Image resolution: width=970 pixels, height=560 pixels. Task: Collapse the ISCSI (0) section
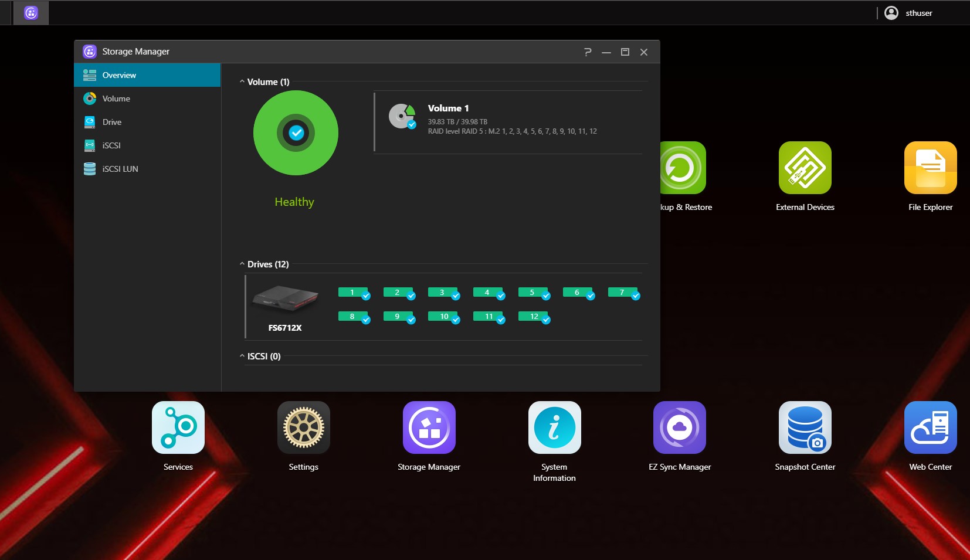tap(242, 356)
